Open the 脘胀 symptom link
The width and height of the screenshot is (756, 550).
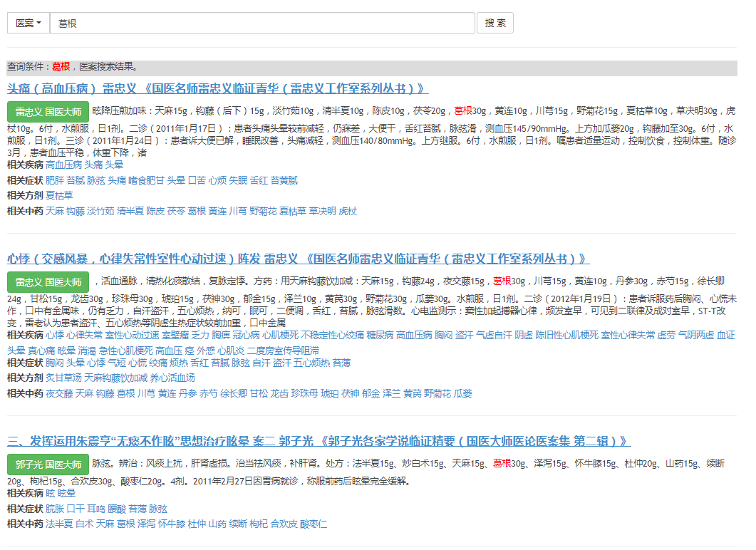pos(54,509)
